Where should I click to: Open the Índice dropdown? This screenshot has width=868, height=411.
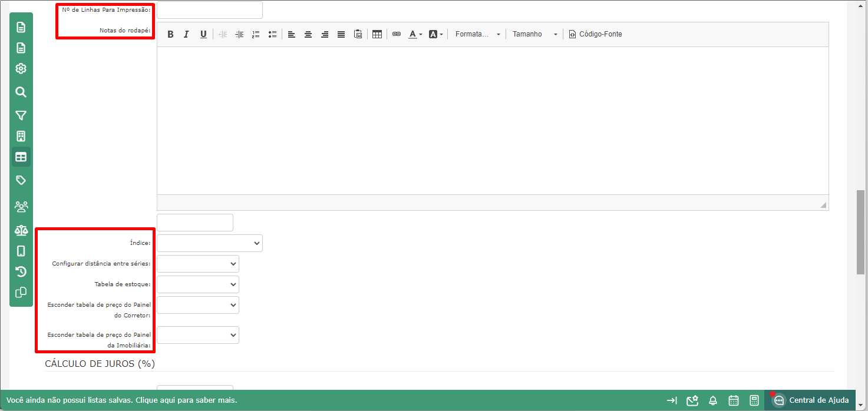(x=210, y=243)
